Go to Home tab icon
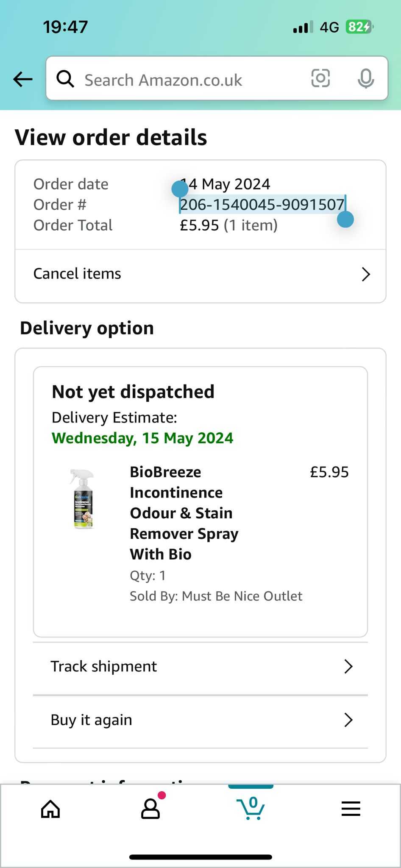 pos(50,809)
